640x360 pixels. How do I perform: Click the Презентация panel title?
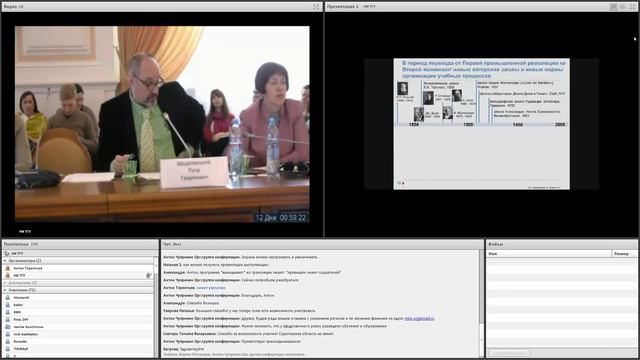(342, 7)
